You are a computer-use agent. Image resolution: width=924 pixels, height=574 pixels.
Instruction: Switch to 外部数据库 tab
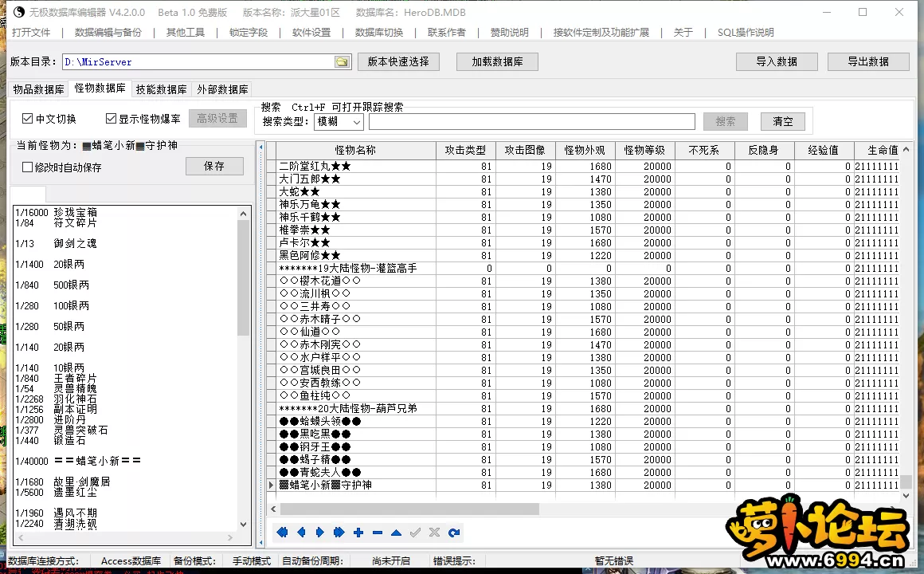(222, 89)
